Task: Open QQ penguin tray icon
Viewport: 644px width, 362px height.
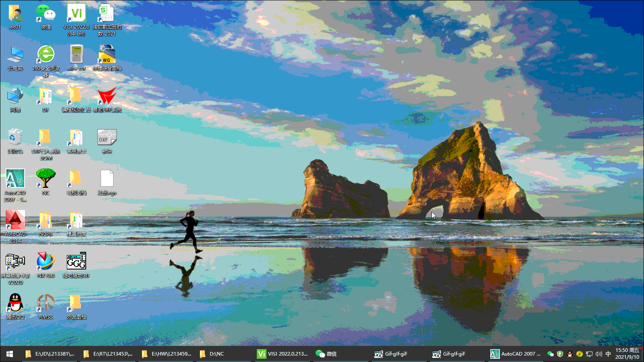Action: point(570,354)
